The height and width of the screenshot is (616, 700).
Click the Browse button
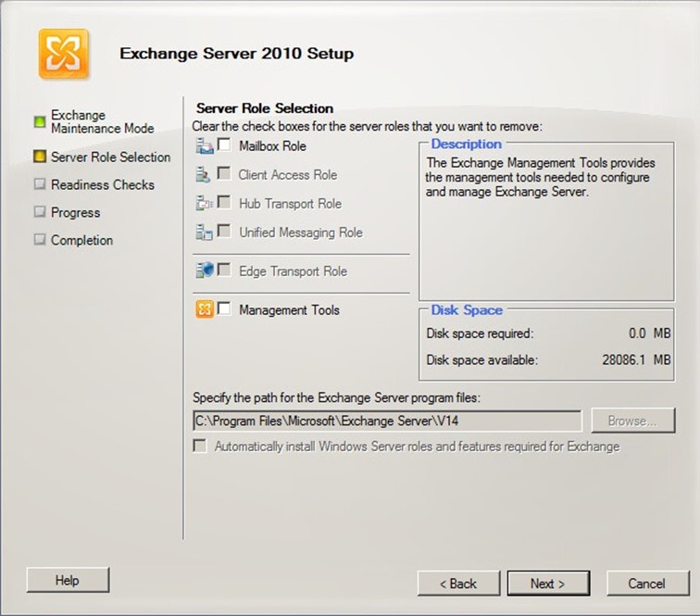click(x=633, y=421)
